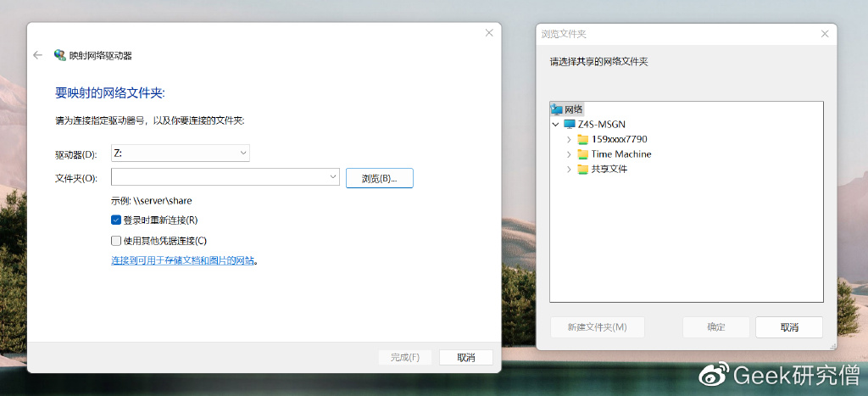Expand the 159xxxx7790 folder node
868x396 pixels.
[x=569, y=139]
